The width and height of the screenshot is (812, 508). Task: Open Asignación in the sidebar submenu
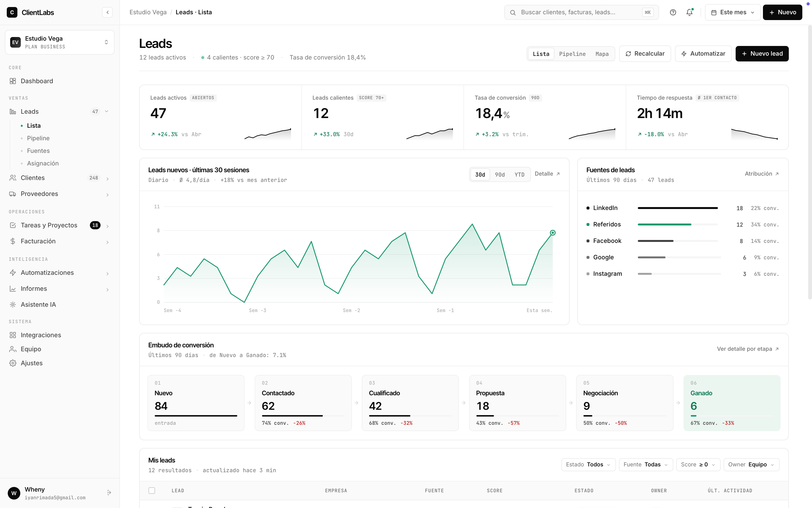43,163
